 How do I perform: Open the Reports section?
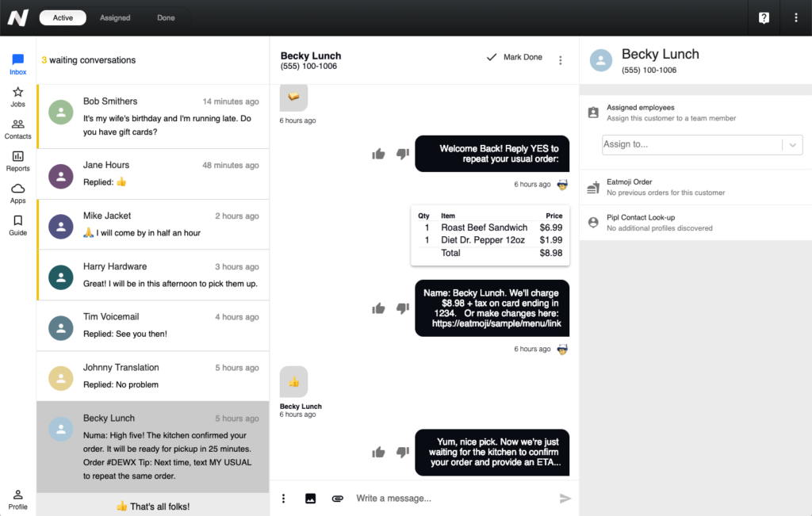point(17,161)
